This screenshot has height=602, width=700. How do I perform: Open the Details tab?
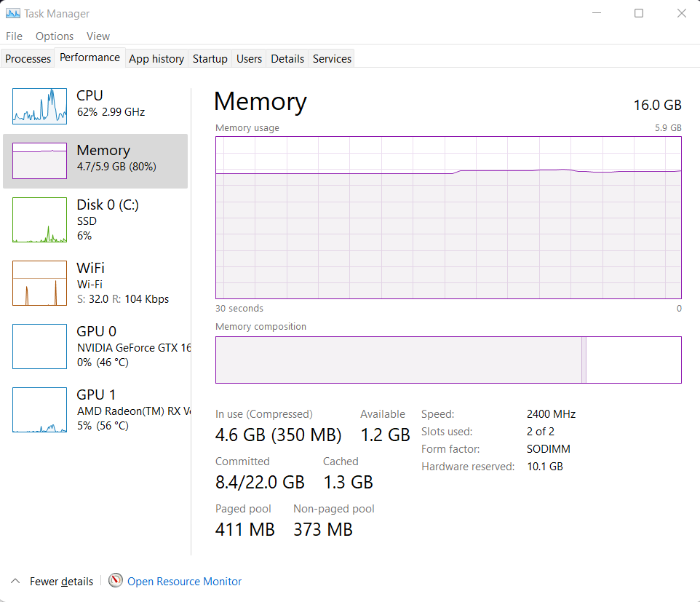[x=287, y=58]
